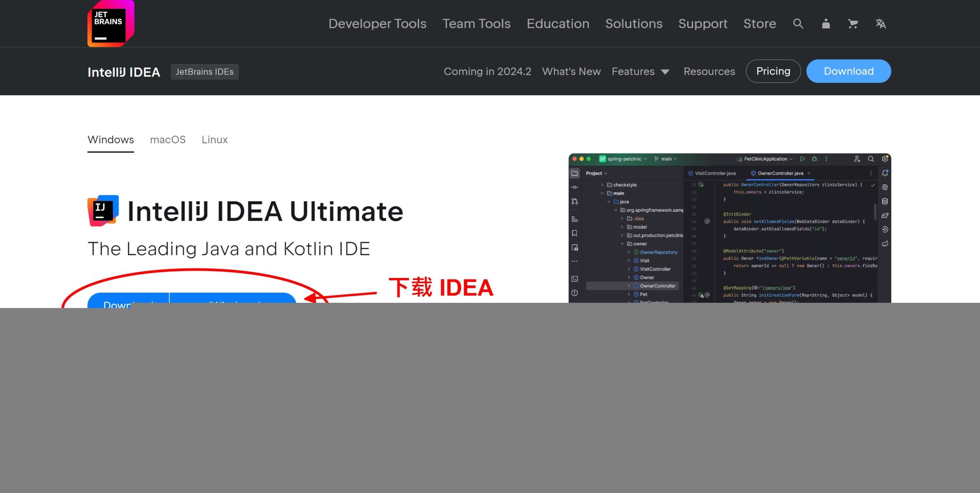This screenshot has height=493, width=980.
Task: Click the JetBrains IDEs badge
Action: 204,72
